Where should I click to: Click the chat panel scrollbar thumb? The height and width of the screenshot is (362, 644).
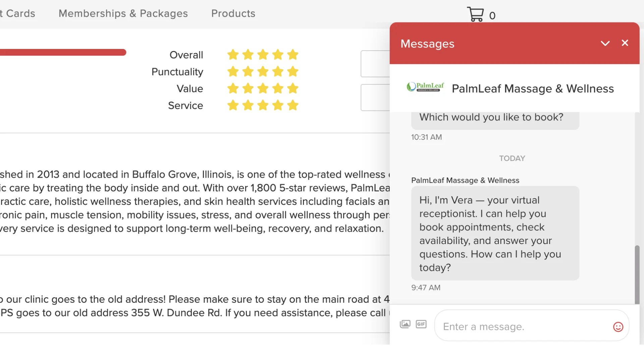(x=637, y=275)
